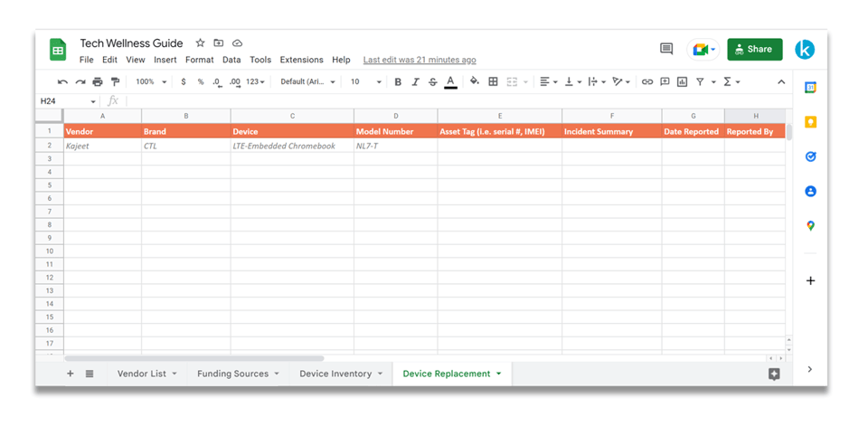
Task: Switch to the Funding Sources tab
Action: tap(238, 374)
